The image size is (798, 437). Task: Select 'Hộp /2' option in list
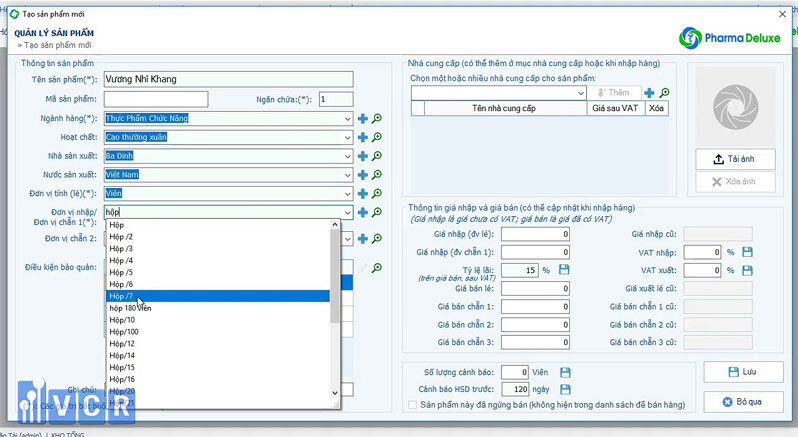[218, 237]
